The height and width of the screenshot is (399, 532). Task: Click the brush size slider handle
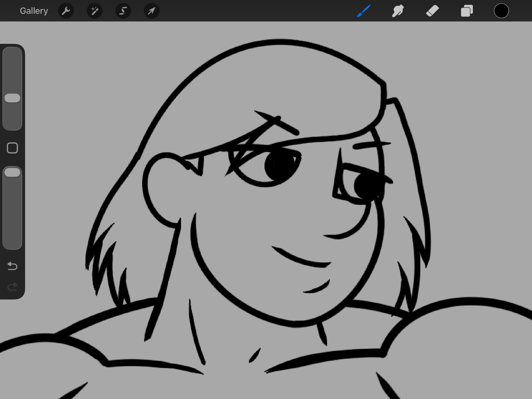[x=12, y=98]
